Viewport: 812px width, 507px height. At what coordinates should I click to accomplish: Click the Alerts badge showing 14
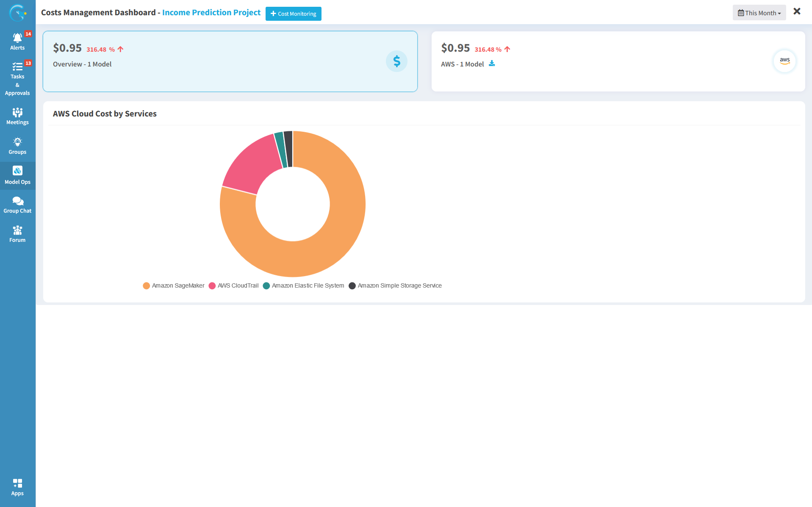(x=28, y=34)
